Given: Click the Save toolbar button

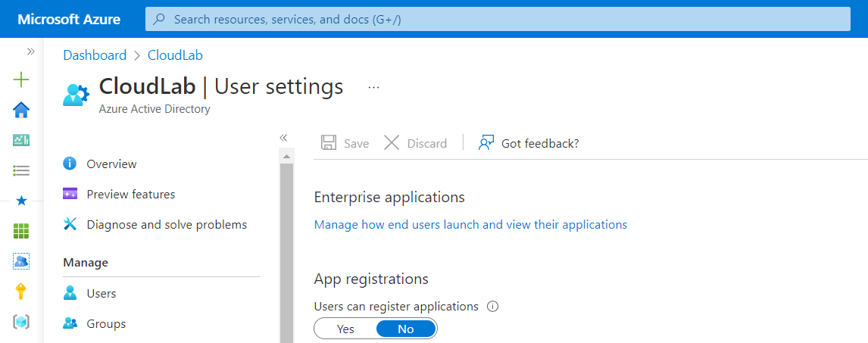Looking at the screenshot, I should (345, 143).
